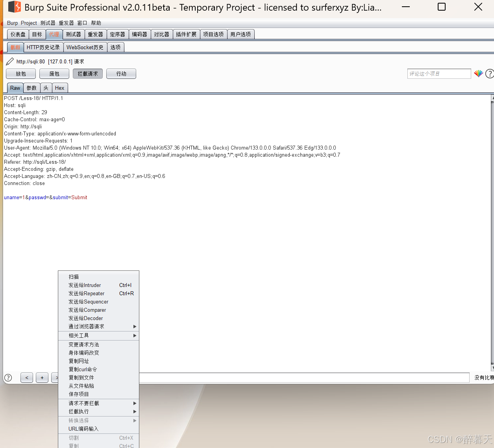The width and height of the screenshot is (494, 448).
Task: Click the 废包 drop button
Action: (x=54, y=74)
